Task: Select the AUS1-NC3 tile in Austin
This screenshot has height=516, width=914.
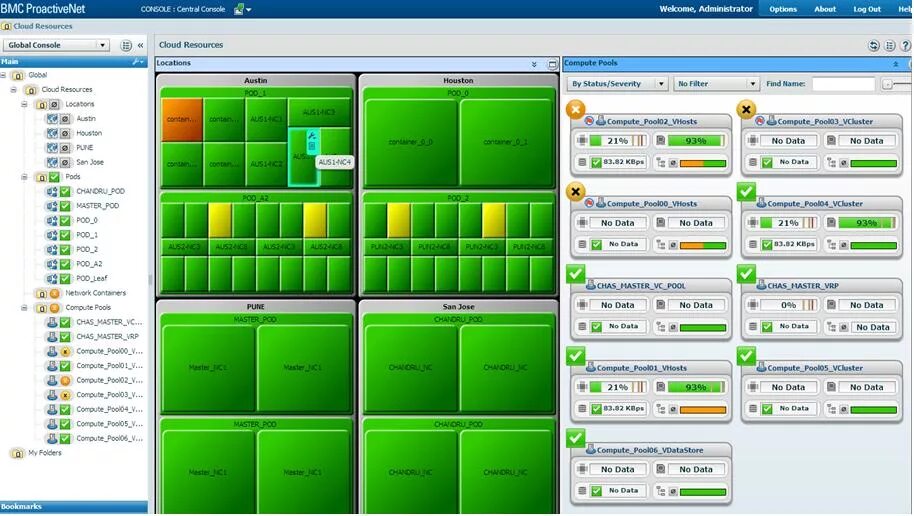Action: 319,112
